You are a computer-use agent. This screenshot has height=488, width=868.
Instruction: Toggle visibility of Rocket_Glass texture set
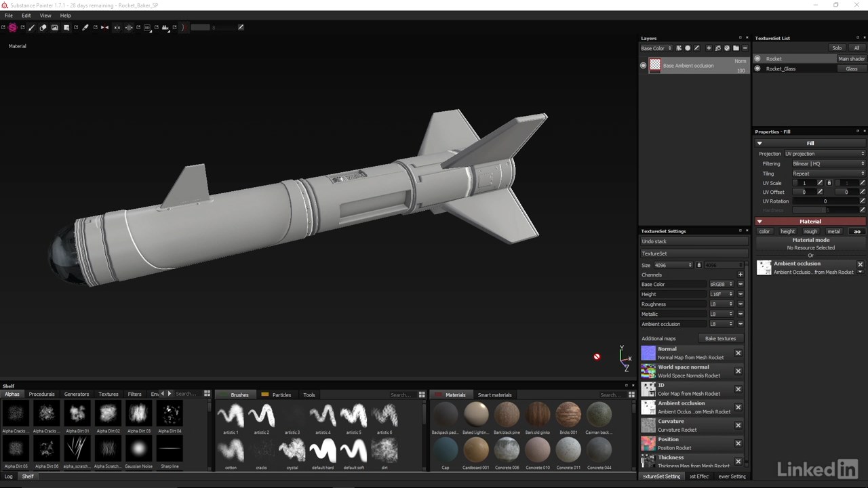(x=757, y=68)
